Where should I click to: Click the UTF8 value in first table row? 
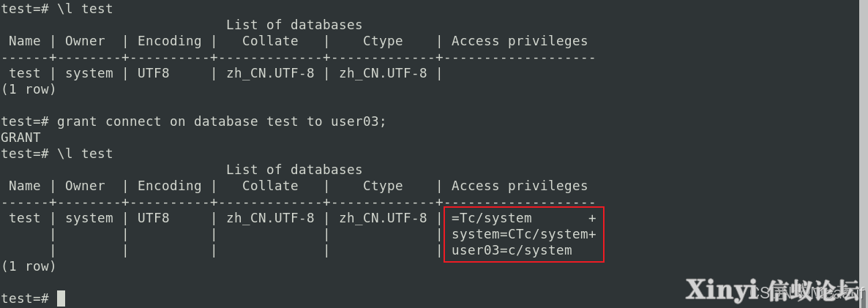tap(154, 73)
